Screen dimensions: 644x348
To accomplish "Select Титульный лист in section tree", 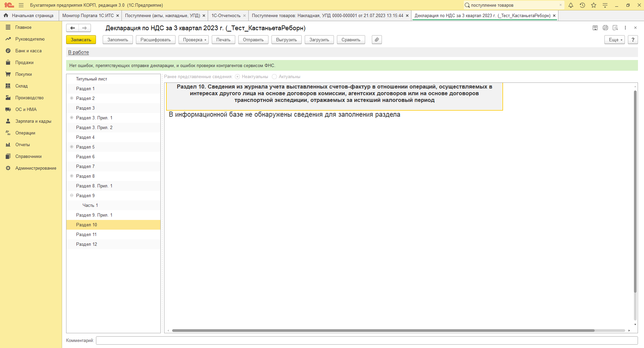I will coord(113,79).
